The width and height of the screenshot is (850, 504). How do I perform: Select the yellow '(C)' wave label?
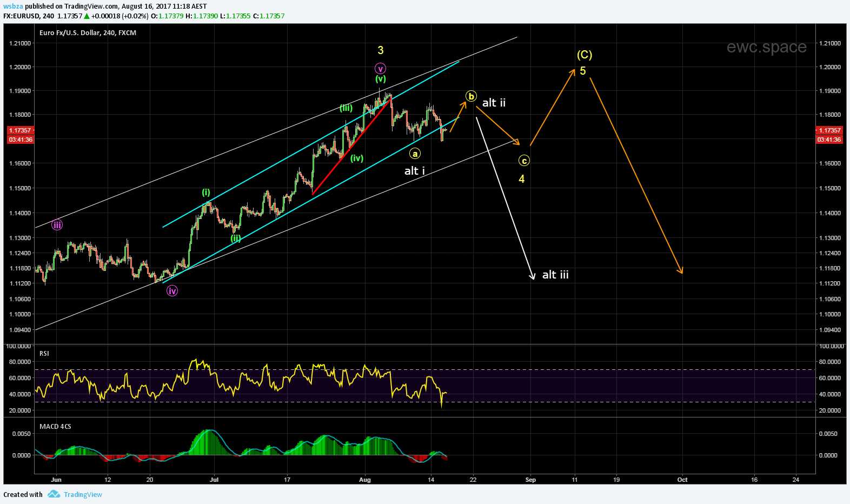click(x=584, y=55)
